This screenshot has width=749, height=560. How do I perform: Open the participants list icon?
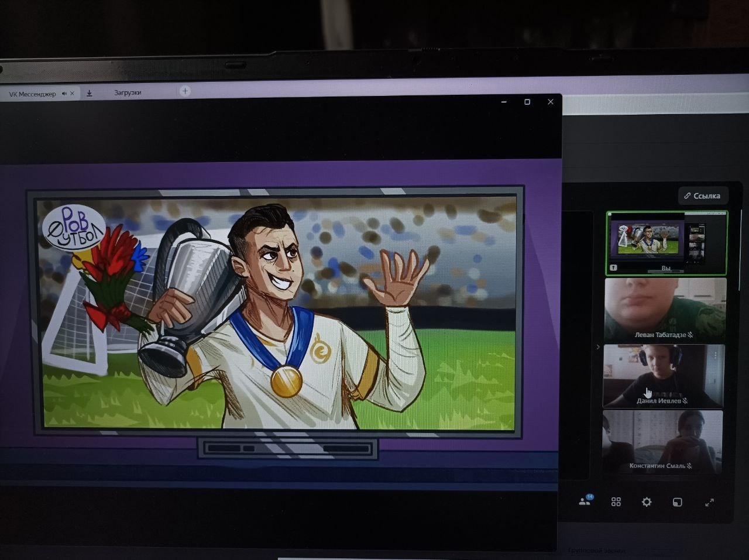click(x=585, y=501)
